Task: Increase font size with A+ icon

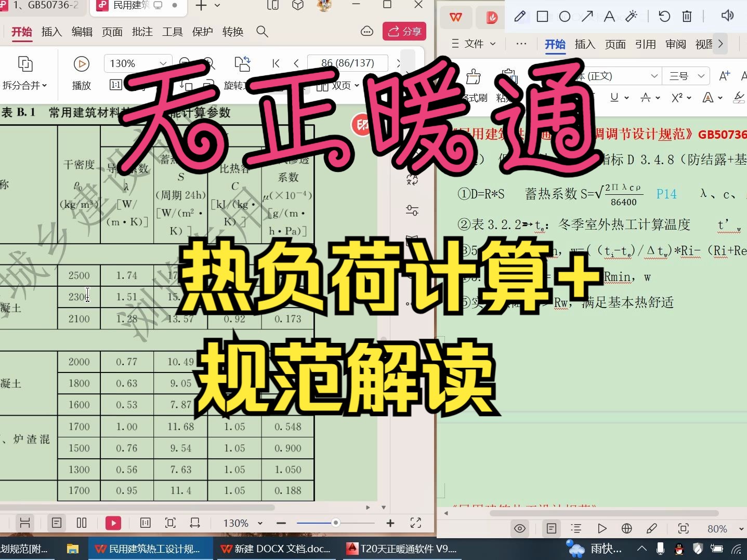Action: pyautogui.click(x=724, y=76)
